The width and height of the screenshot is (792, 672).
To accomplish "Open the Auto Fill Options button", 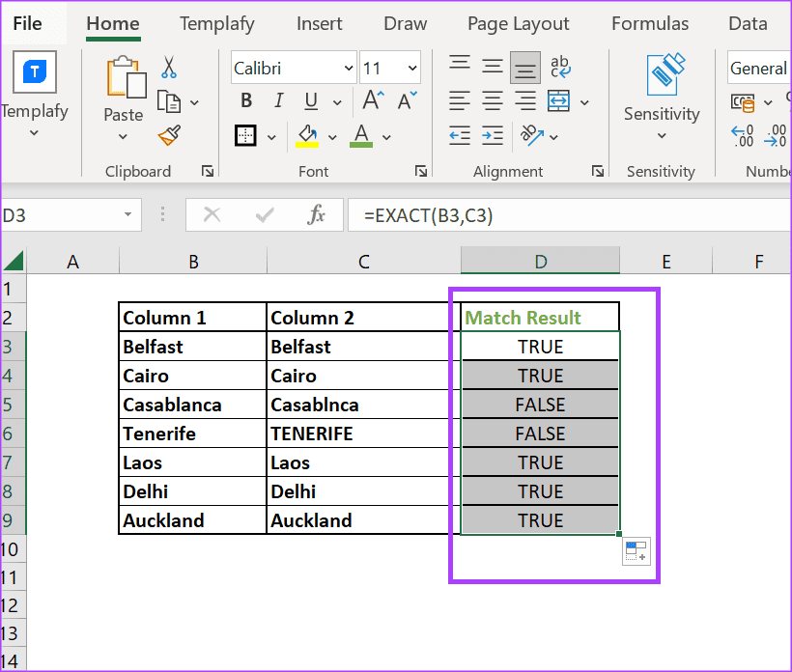I will click(x=636, y=551).
